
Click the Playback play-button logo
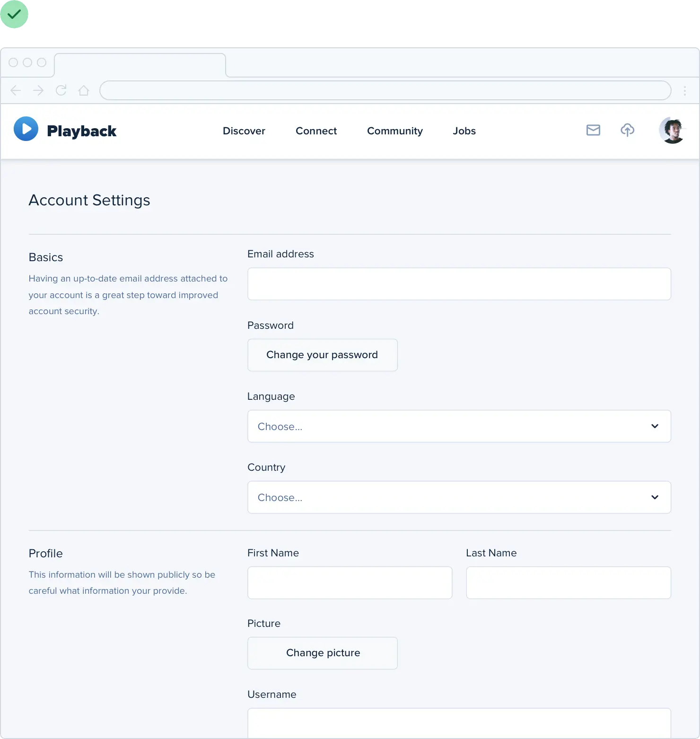click(26, 129)
